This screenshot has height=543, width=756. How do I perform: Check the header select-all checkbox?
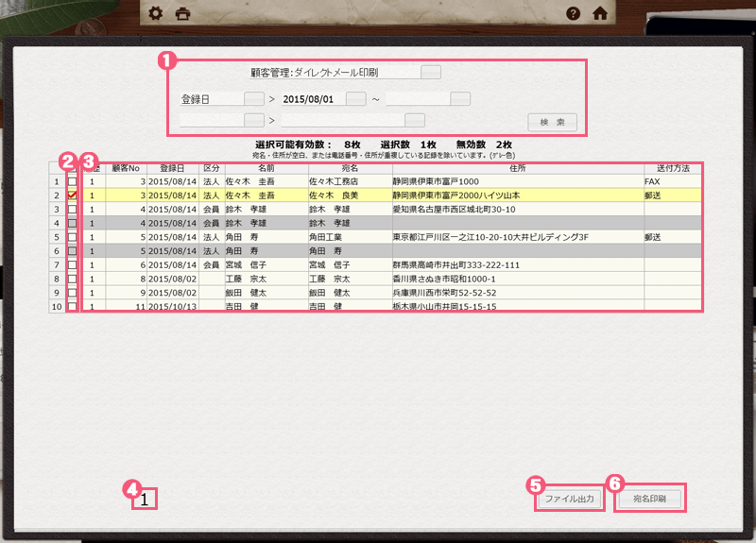(72, 167)
